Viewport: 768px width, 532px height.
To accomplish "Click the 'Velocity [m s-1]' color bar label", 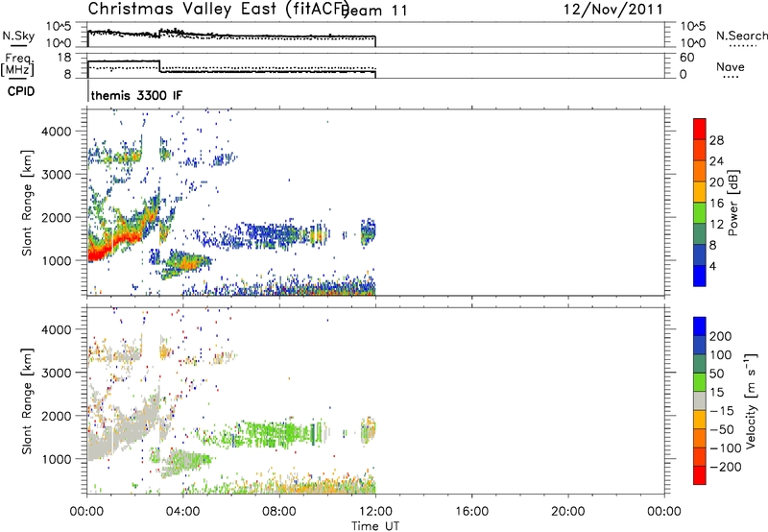I will [x=750, y=400].
